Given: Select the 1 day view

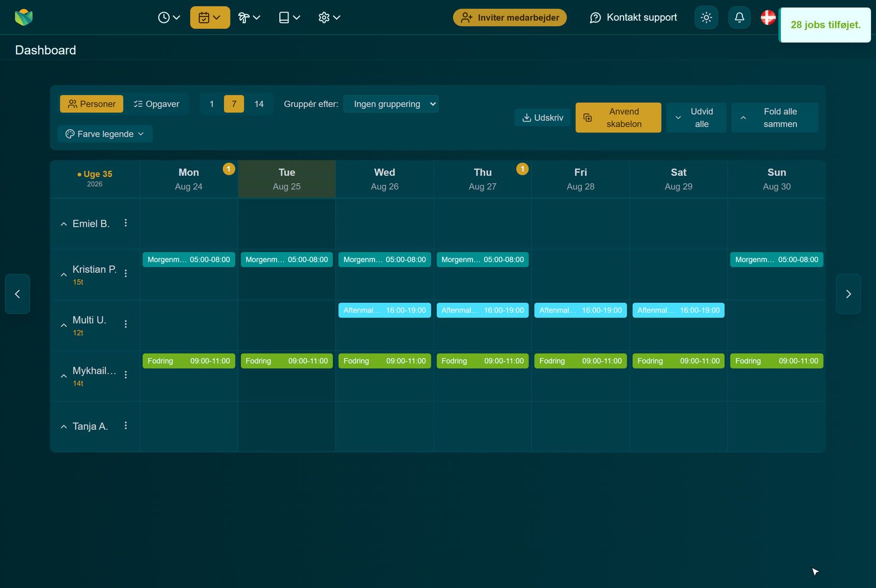Looking at the screenshot, I should tap(212, 104).
